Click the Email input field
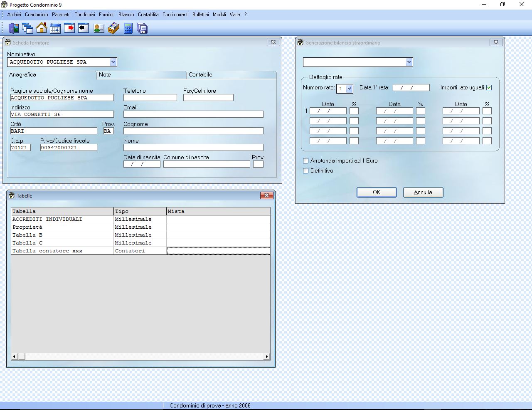The height and width of the screenshot is (410, 532). pyautogui.click(x=193, y=114)
